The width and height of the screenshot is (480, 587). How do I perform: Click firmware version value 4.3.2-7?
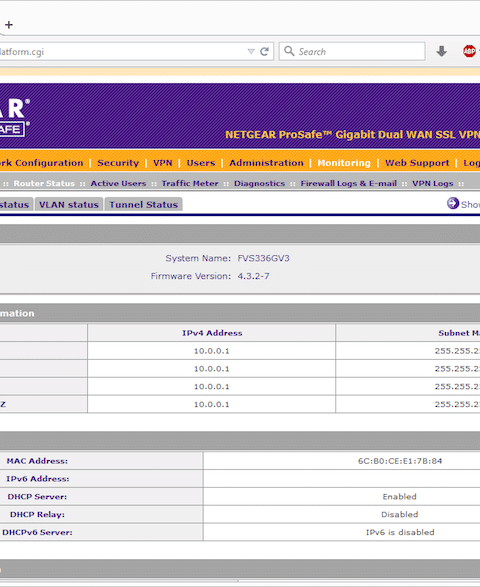[253, 276]
